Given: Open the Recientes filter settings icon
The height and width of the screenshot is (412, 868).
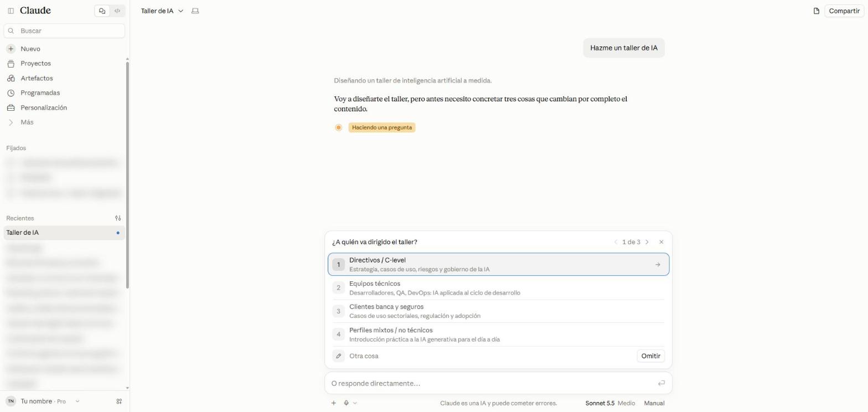Looking at the screenshot, I should tap(118, 218).
